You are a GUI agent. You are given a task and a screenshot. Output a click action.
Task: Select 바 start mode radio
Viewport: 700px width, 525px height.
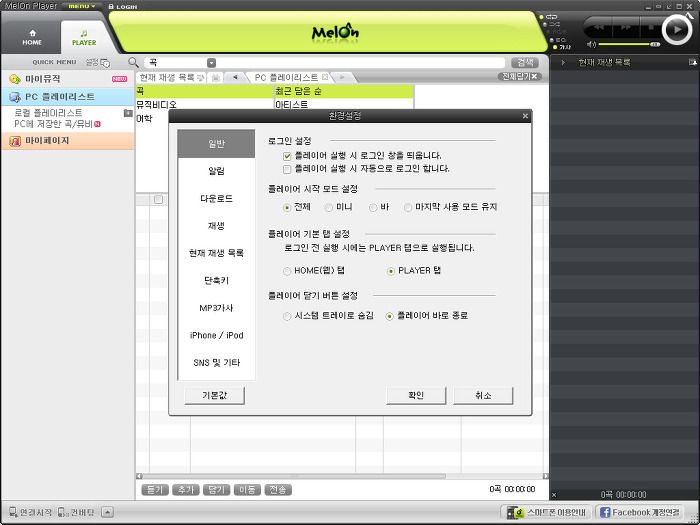point(373,208)
